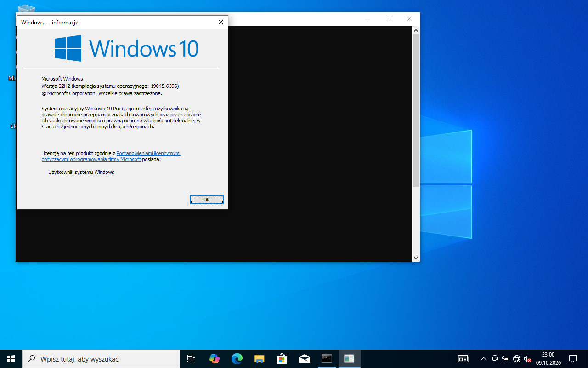588x368 pixels.
Task: Click OK in the Windows information dialog
Action: click(x=207, y=199)
